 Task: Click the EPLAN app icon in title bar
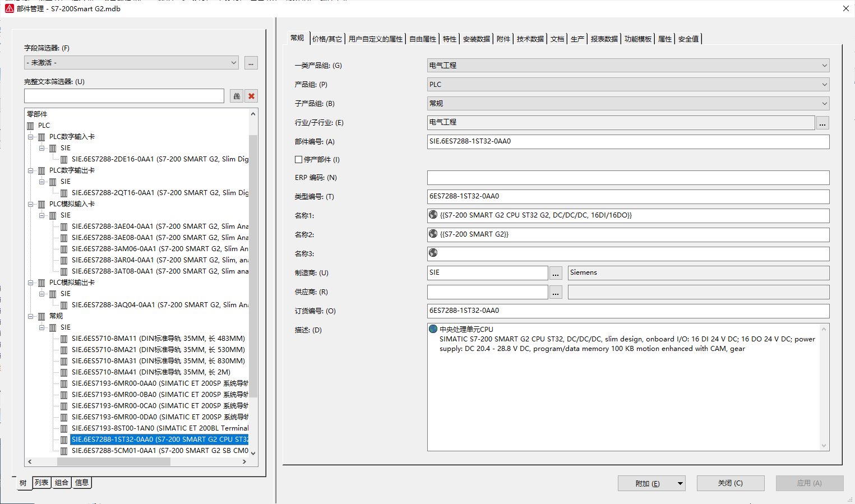[9, 8]
